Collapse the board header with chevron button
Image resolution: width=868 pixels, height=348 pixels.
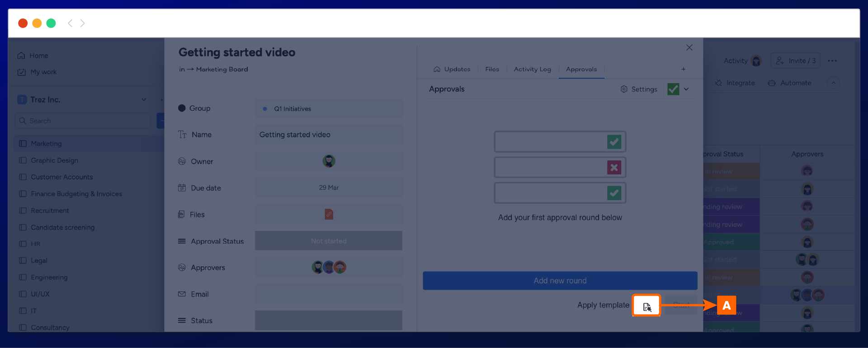tap(833, 83)
